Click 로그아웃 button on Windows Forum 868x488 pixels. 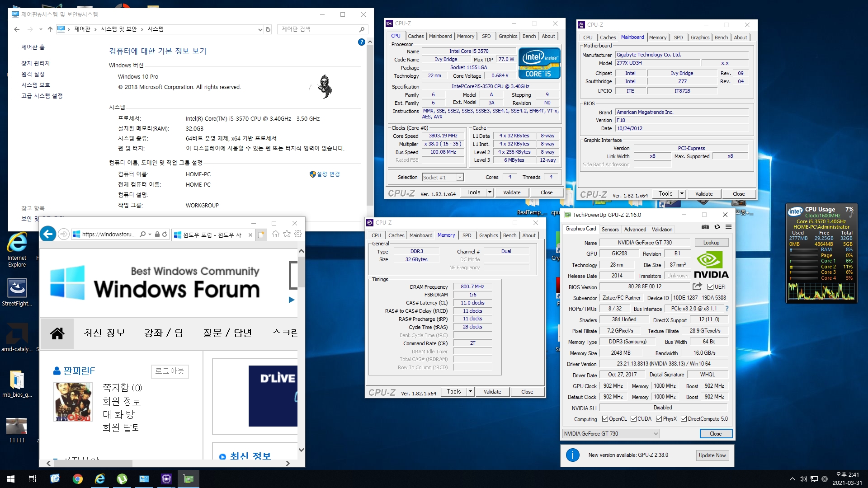pyautogui.click(x=170, y=371)
